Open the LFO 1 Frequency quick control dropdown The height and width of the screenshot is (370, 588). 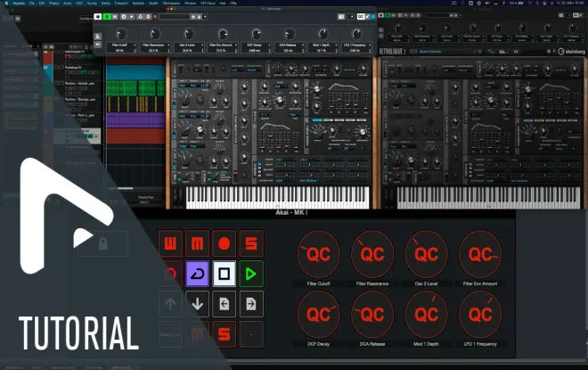[370, 45]
